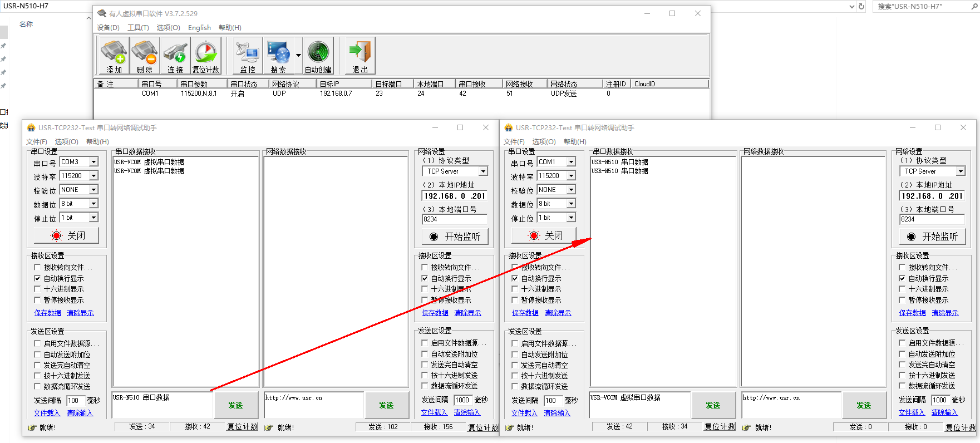Click the 添加 (Add) virtual serial port icon
Image resolution: width=980 pixels, height=443 pixels.
click(114, 56)
